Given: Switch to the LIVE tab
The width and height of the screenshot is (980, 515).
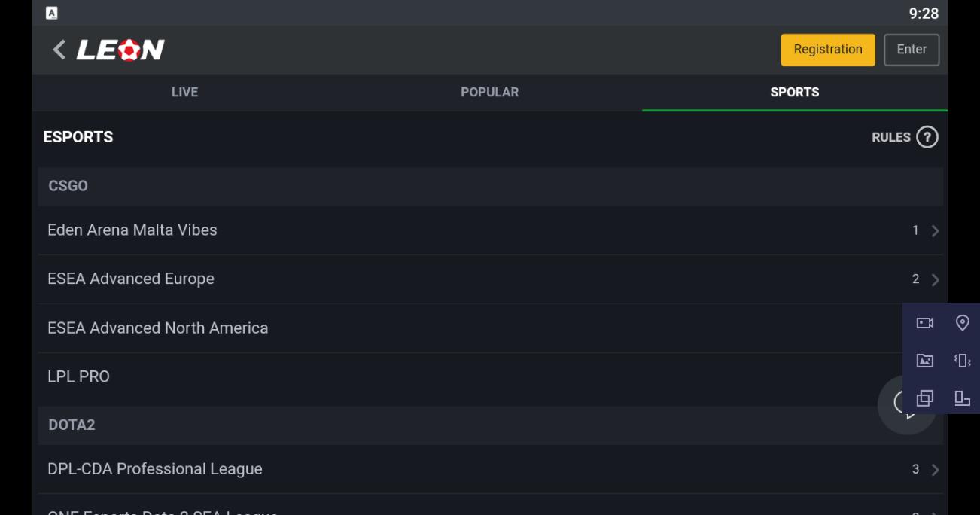Looking at the screenshot, I should [185, 92].
